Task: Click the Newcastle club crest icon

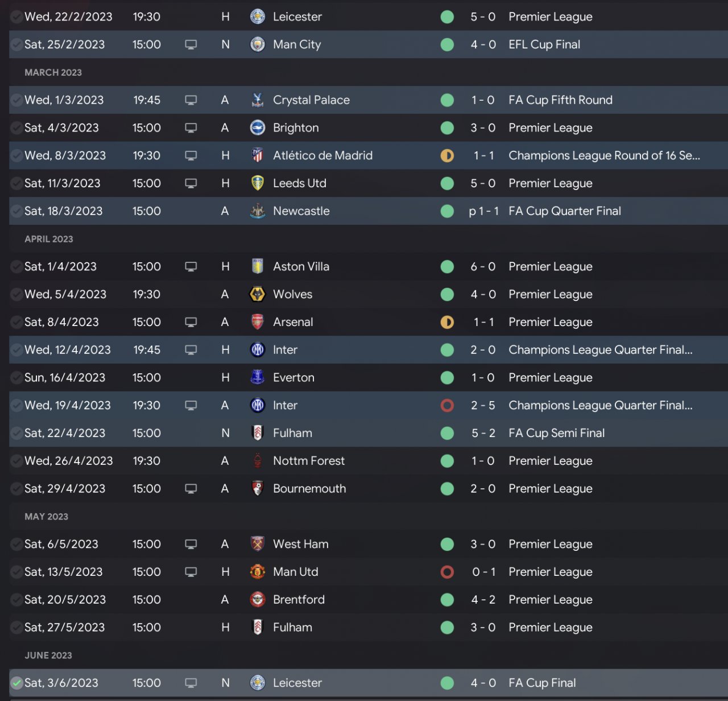Action: click(258, 211)
